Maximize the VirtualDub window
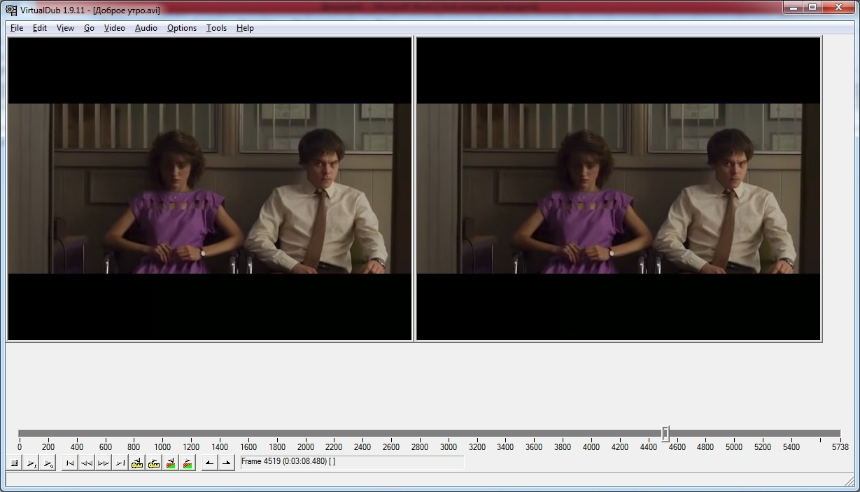This screenshot has height=492, width=860. [813, 7]
